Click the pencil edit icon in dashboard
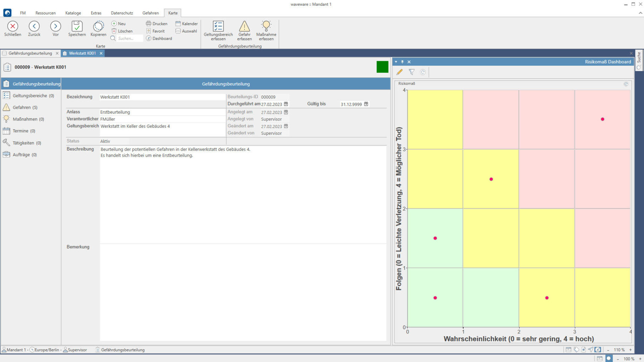644x362 pixels. tap(399, 72)
